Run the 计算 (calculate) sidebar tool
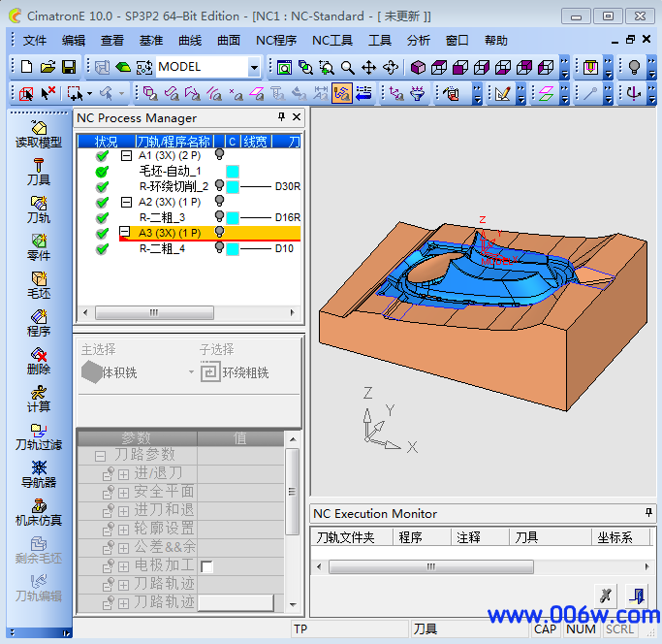The image size is (662, 644). (x=39, y=399)
